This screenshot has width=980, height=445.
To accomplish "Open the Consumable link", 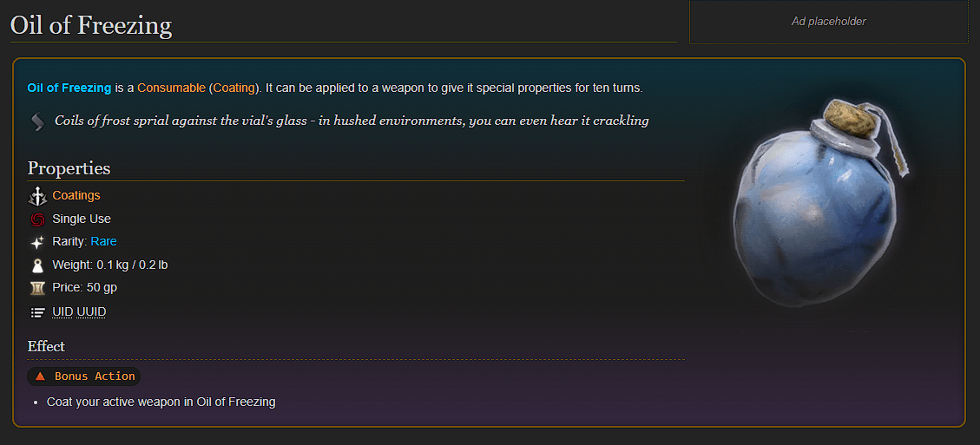I will [x=171, y=88].
